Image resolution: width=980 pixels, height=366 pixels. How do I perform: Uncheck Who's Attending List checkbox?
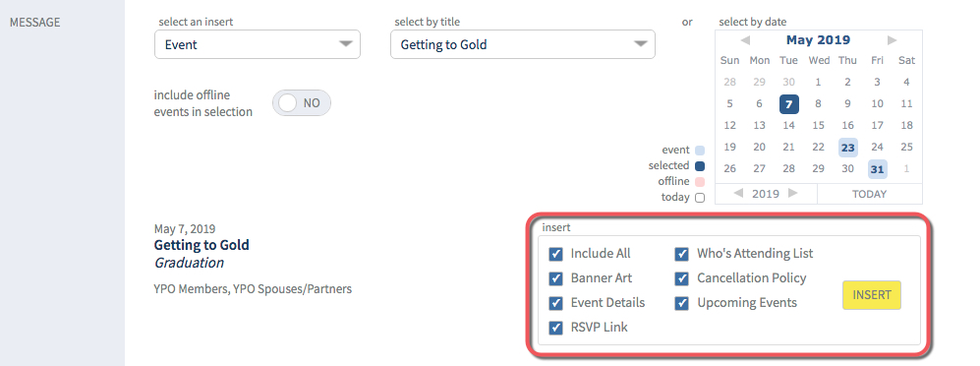(x=681, y=254)
